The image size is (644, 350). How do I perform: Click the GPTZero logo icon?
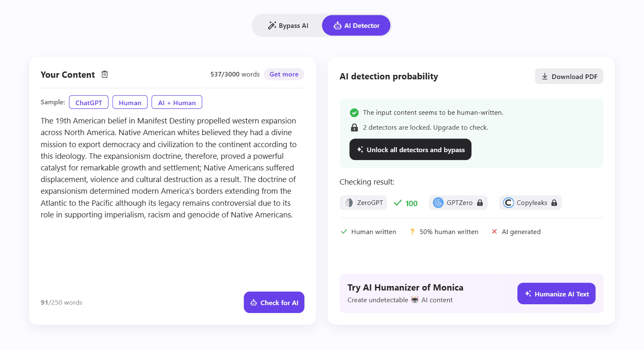[x=438, y=203]
